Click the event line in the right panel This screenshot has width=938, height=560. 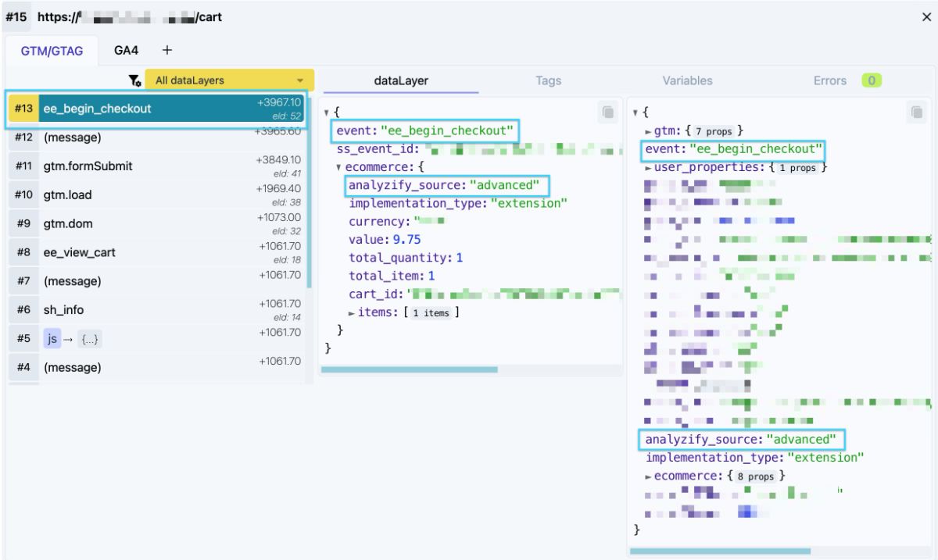735,149
